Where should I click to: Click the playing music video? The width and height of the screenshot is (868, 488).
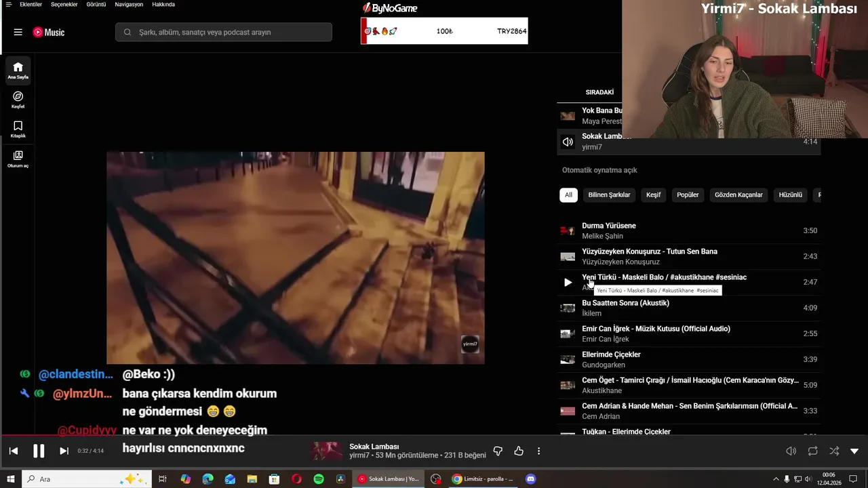[296, 258]
